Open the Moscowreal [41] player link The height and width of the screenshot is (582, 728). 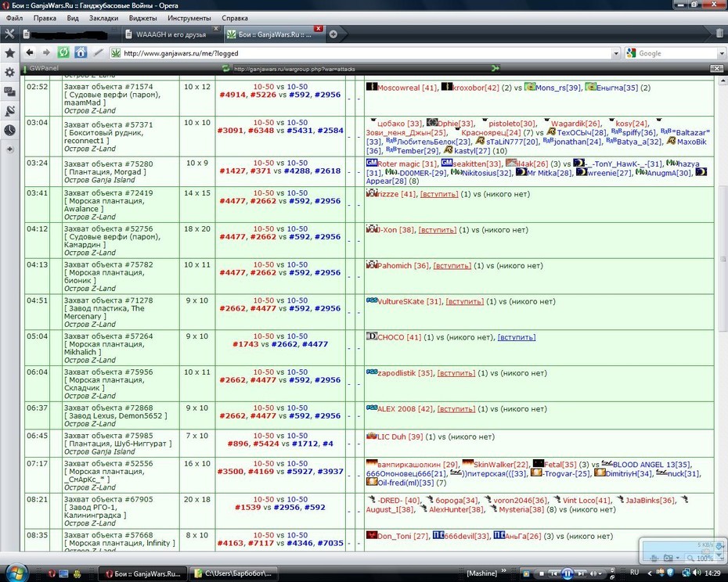click(407, 88)
